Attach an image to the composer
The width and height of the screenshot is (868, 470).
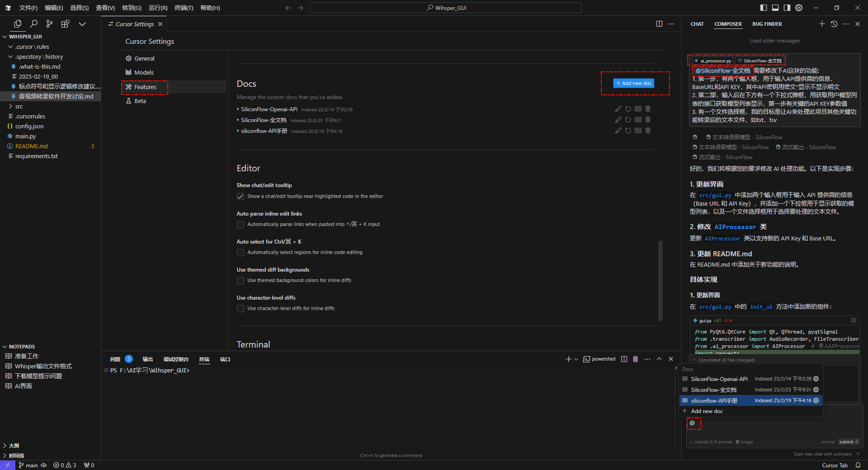click(x=744, y=442)
